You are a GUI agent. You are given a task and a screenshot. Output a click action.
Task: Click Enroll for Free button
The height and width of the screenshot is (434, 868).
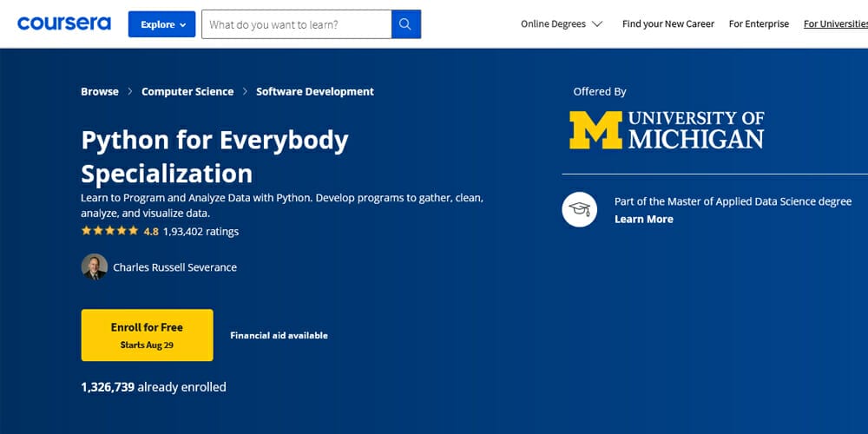point(148,335)
